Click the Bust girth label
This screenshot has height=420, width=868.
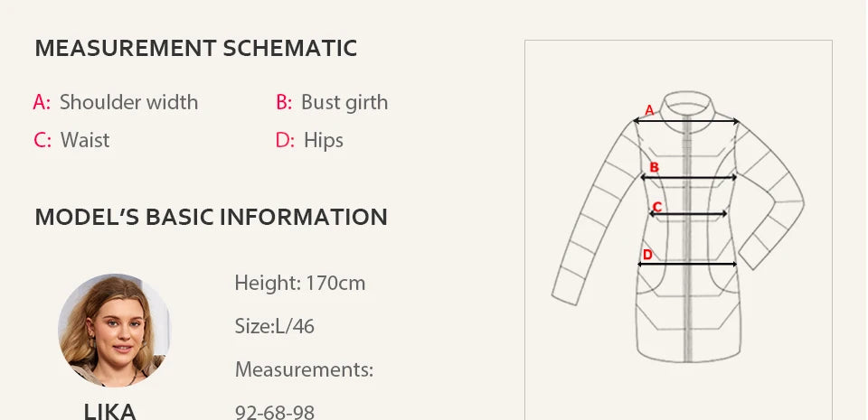(x=344, y=102)
